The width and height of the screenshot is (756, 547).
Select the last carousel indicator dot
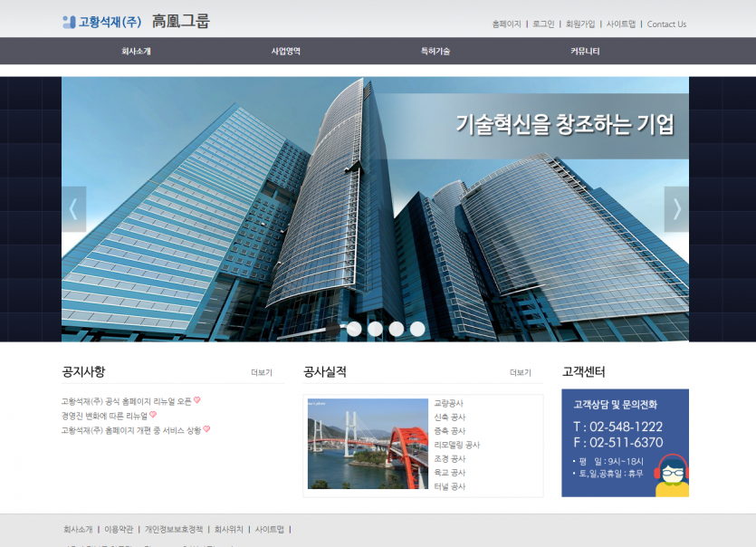[x=416, y=329]
